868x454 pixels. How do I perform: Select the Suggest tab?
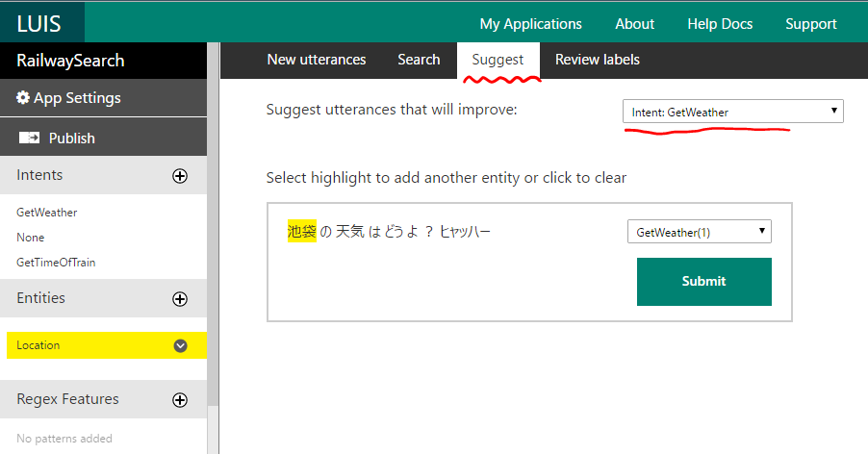498,60
